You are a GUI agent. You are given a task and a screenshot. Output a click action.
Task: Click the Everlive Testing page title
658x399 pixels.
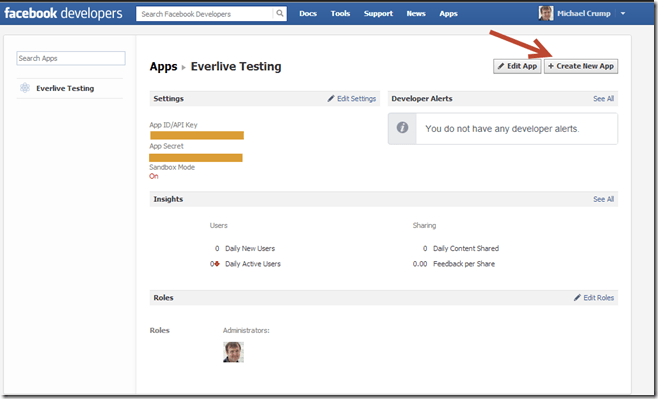[x=236, y=66]
